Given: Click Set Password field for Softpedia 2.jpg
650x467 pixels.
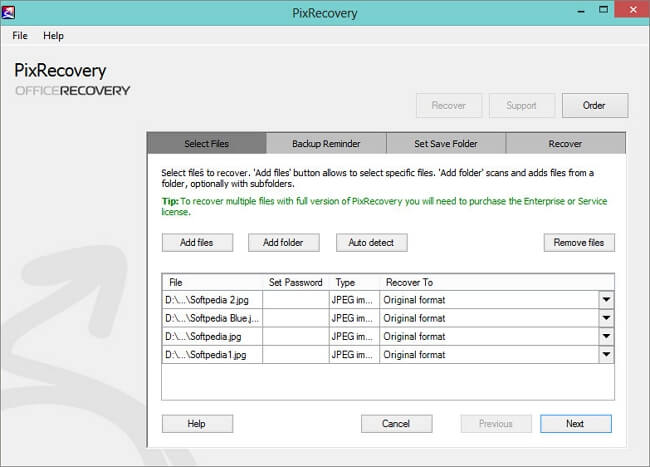Looking at the screenshot, I should 295,299.
